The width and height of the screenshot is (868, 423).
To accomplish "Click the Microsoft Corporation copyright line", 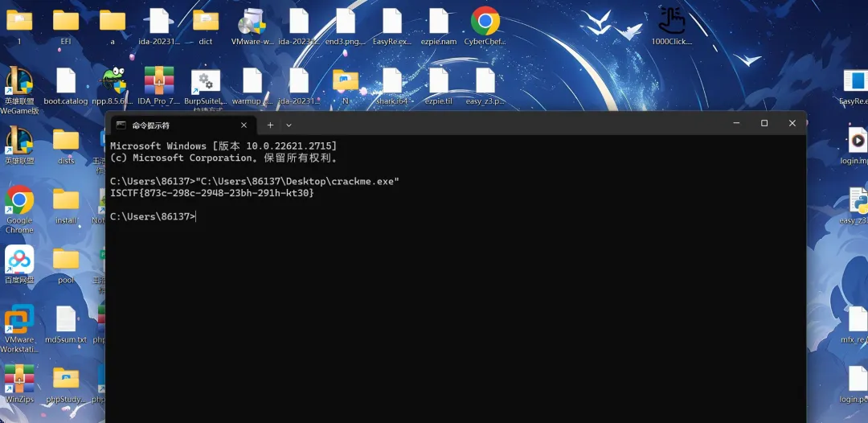I will [223, 158].
